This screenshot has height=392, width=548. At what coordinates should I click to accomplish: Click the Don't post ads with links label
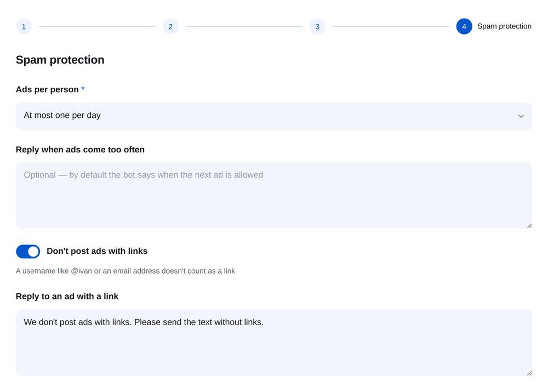tap(97, 251)
